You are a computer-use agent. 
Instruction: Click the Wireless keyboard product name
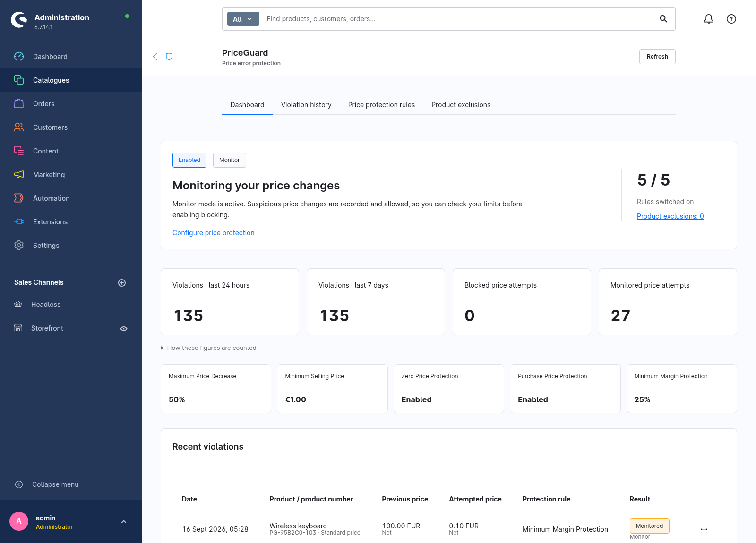(298, 526)
